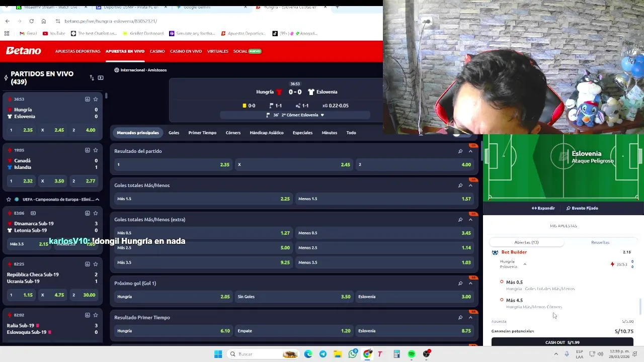Image resolution: width=644 pixels, height=362 pixels.
Task: Switch to Mercados principales tab
Action: click(138, 133)
